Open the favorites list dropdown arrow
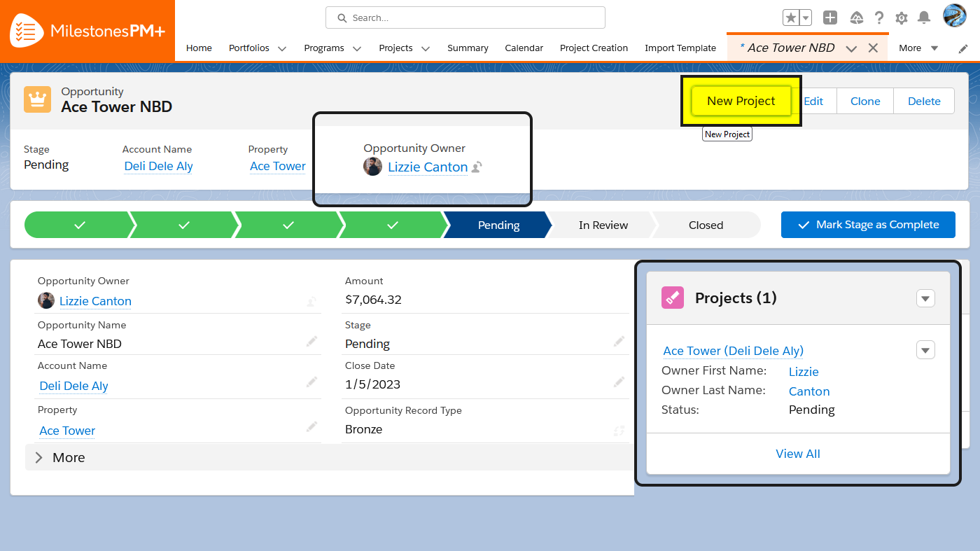This screenshot has width=980, height=551. (x=806, y=18)
